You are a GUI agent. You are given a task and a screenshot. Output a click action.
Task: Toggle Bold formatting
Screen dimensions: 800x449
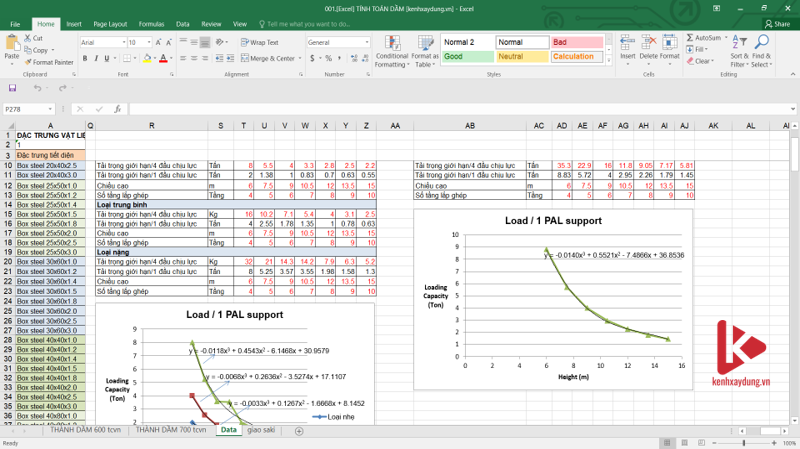(84, 58)
